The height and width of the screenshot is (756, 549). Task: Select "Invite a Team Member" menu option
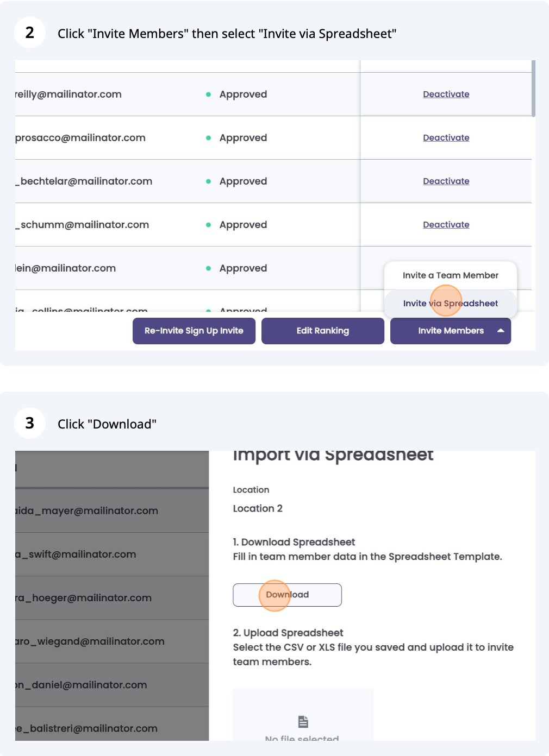450,275
